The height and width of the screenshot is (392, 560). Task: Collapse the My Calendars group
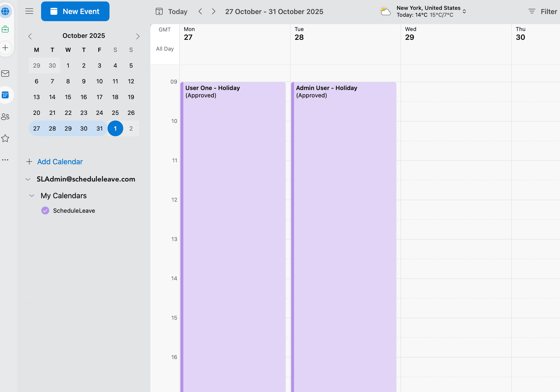pyautogui.click(x=32, y=196)
